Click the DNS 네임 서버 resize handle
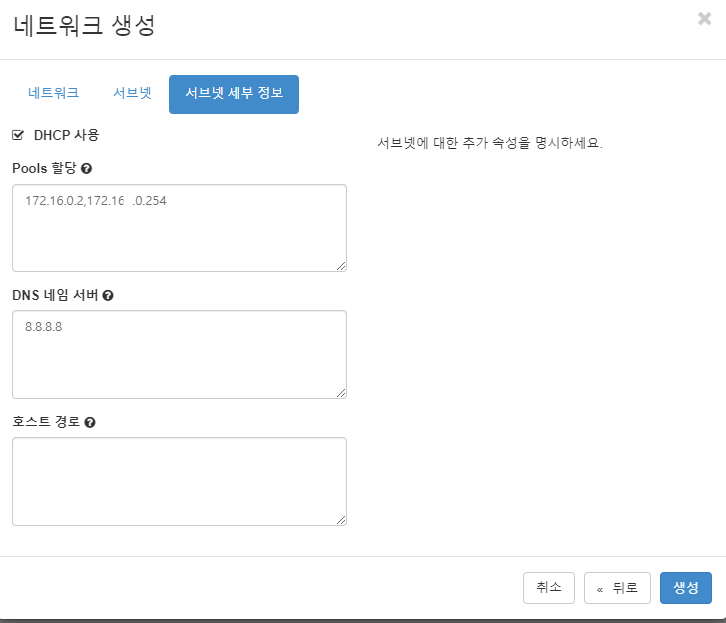Screen dimensions: 726x623 tap(341, 393)
